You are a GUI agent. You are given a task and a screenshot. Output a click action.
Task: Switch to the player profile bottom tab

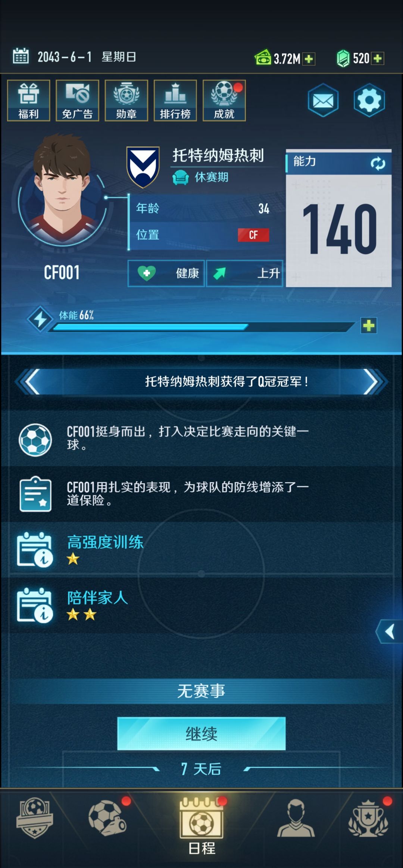(x=296, y=819)
